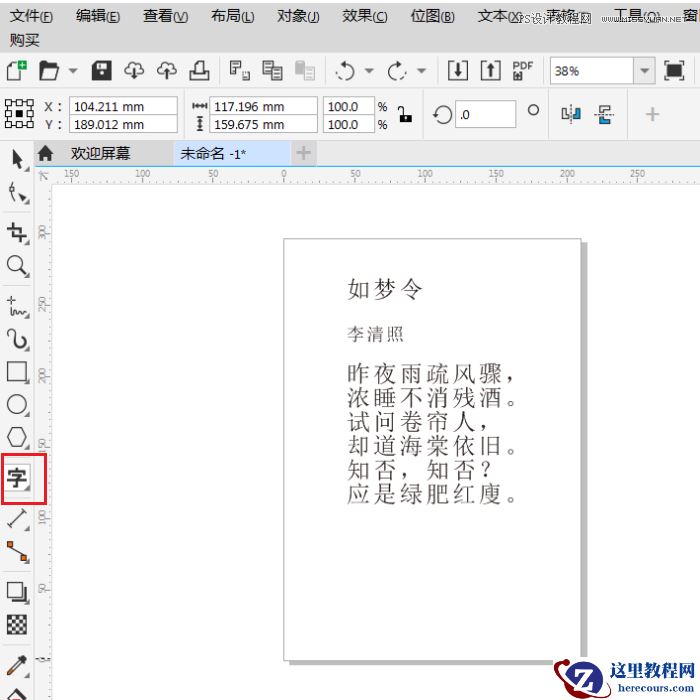Image resolution: width=700 pixels, height=700 pixels.
Task: Edit the object width field
Action: pos(263,106)
